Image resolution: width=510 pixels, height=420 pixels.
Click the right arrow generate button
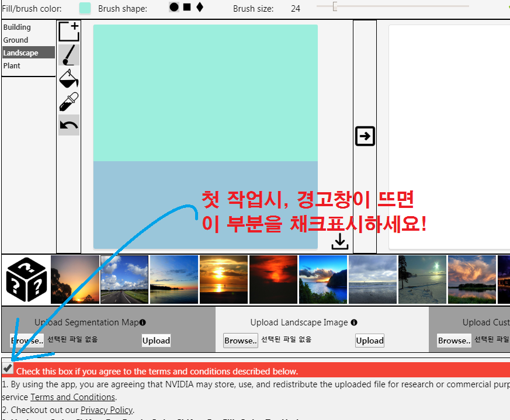[365, 136]
